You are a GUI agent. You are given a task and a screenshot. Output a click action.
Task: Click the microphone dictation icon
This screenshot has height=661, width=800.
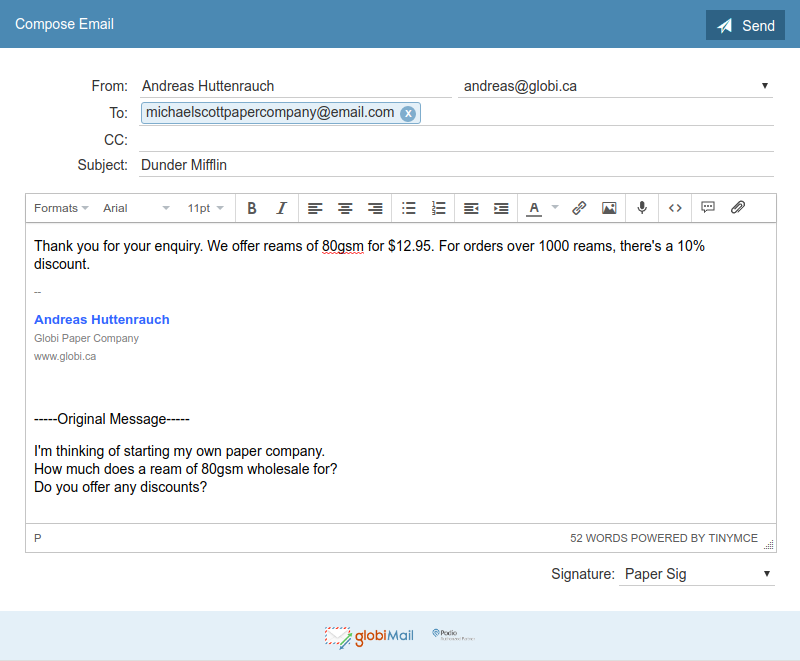(x=642, y=208)
